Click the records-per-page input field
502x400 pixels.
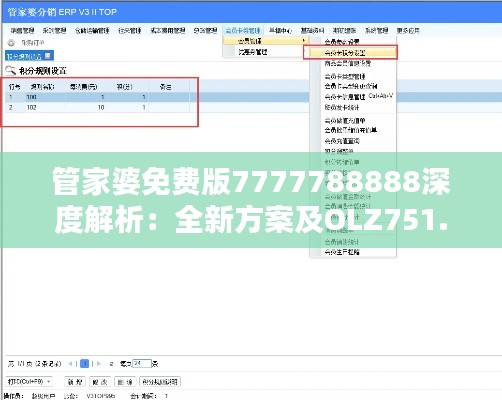coord(142,364)
